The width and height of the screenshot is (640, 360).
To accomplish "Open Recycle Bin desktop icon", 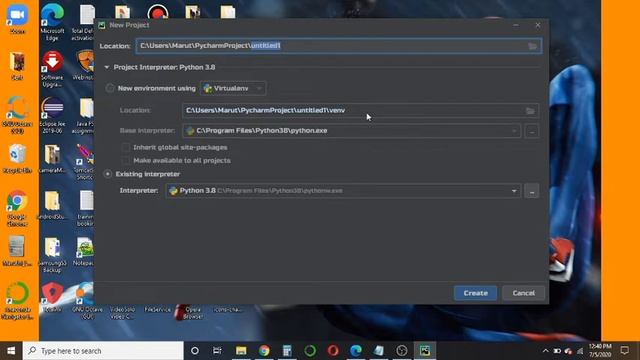I will (17, 159).
